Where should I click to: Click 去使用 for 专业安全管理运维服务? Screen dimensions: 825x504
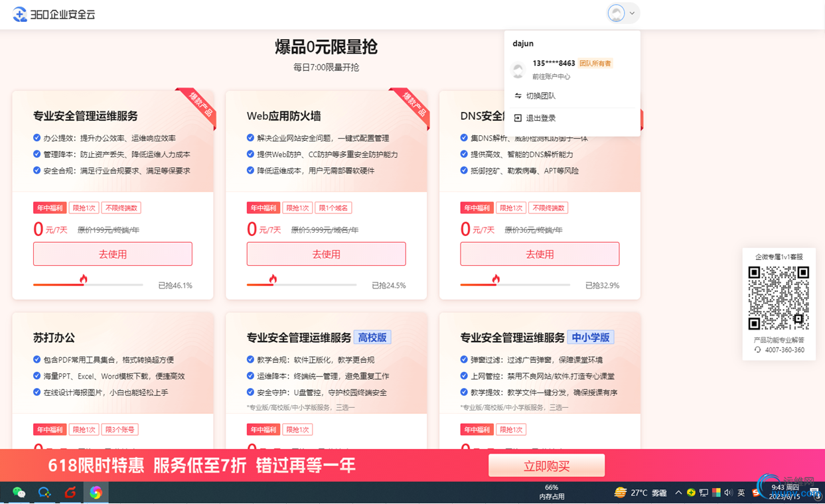tap(113, 254)
